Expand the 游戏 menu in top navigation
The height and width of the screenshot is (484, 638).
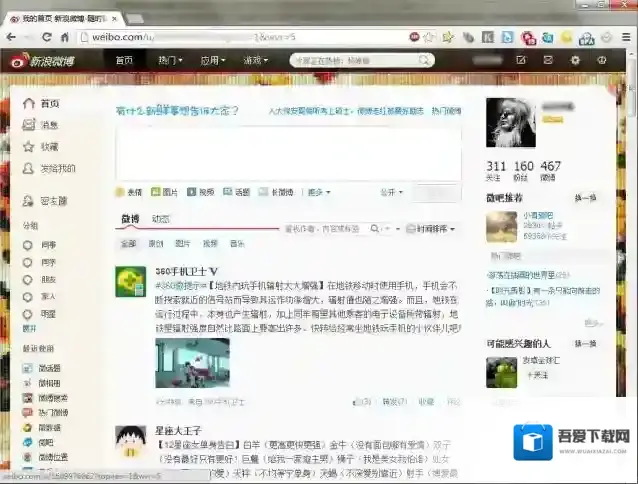pos(256,60)
